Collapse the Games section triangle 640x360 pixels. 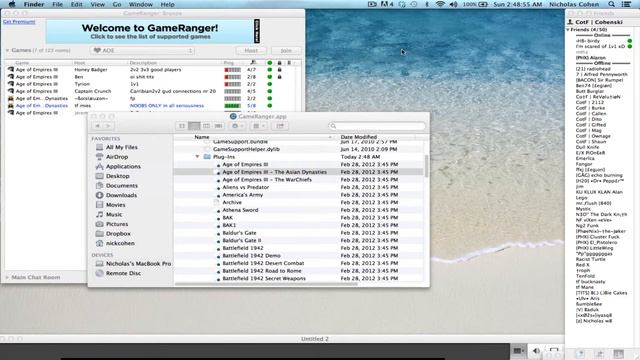7,50
